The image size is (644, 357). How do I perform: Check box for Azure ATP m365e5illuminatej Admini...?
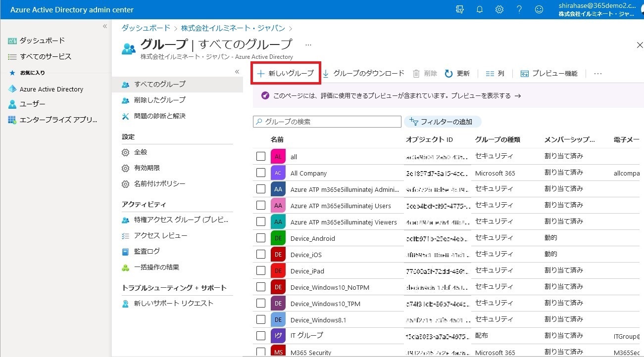click(x=261, y=189)
